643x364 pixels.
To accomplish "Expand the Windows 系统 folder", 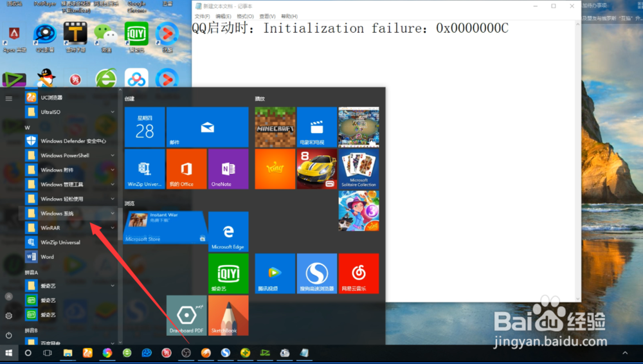I will tap(69, 214).
